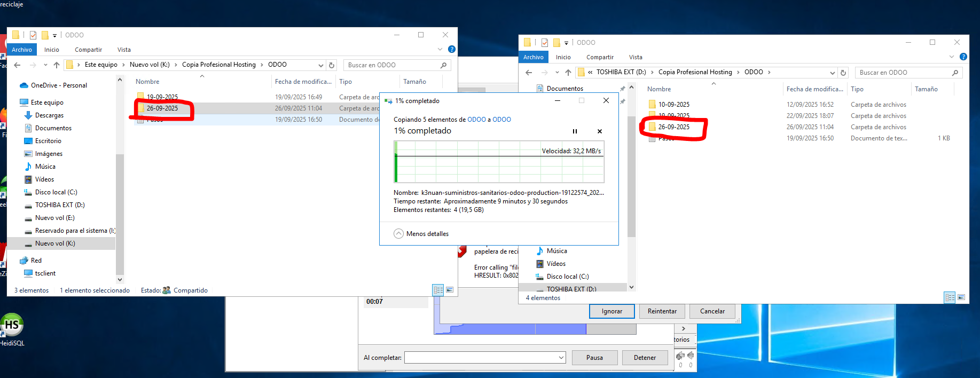
Task: Open address bar history dropdown in left window
Action: [321, 65]
